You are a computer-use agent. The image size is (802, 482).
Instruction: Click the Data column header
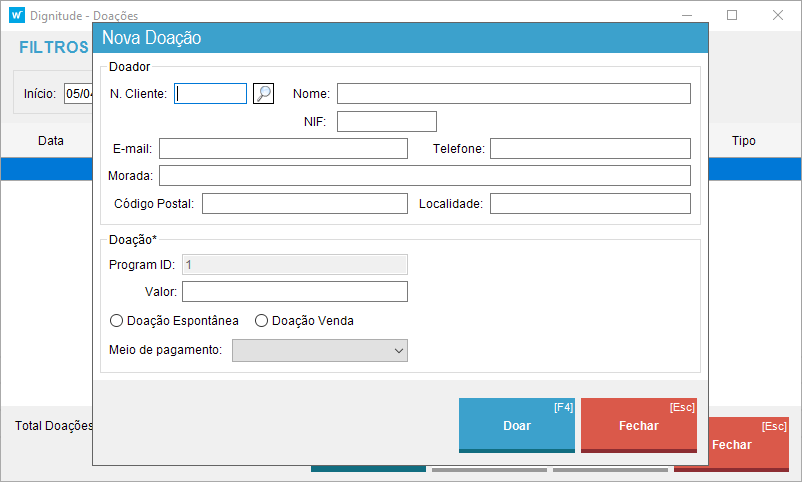51,141
